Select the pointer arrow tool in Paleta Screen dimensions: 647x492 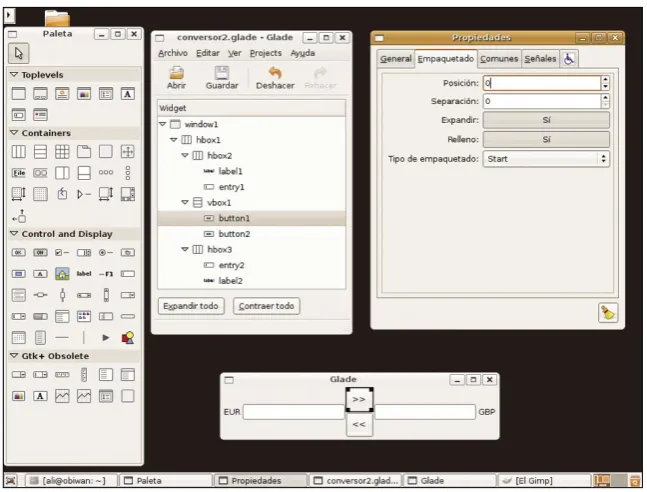tap(19, 53)
